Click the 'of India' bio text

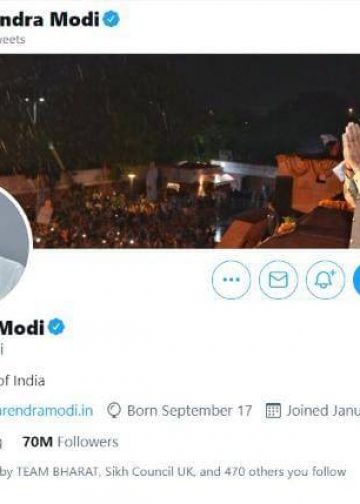tap(22, 381)
